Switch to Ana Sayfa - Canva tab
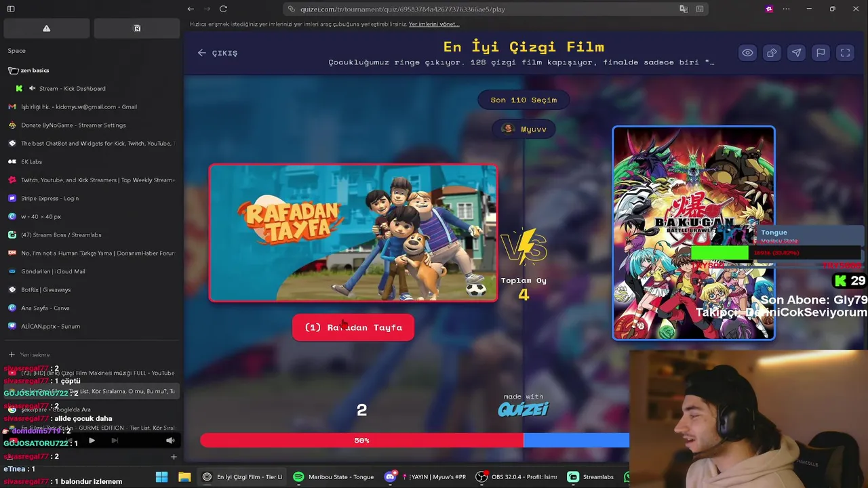 coord(92,308)
